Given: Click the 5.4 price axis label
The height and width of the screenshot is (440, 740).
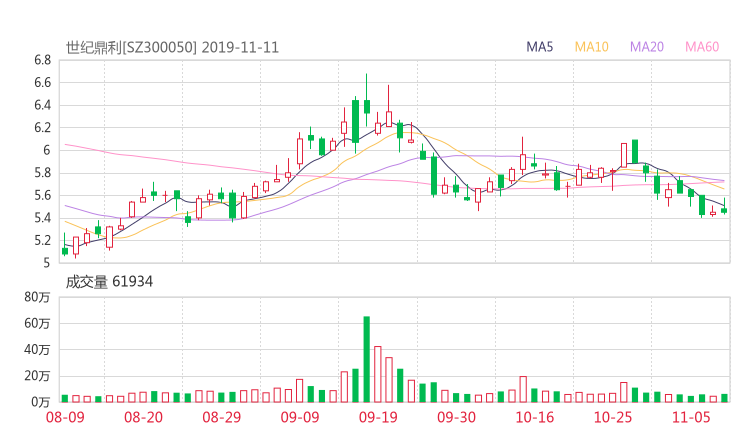Looking at the screenshot, I should pyautogui.click(x=42, y=218).
